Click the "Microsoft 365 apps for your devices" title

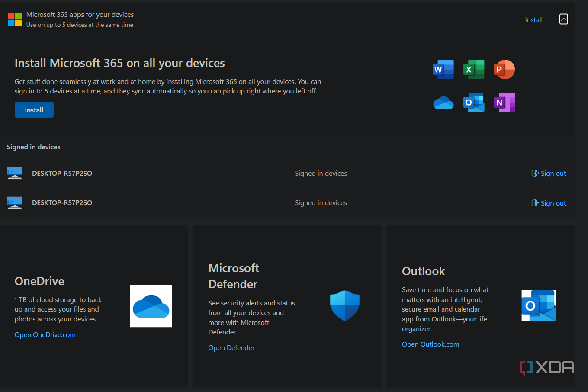(x=80, y=15)
